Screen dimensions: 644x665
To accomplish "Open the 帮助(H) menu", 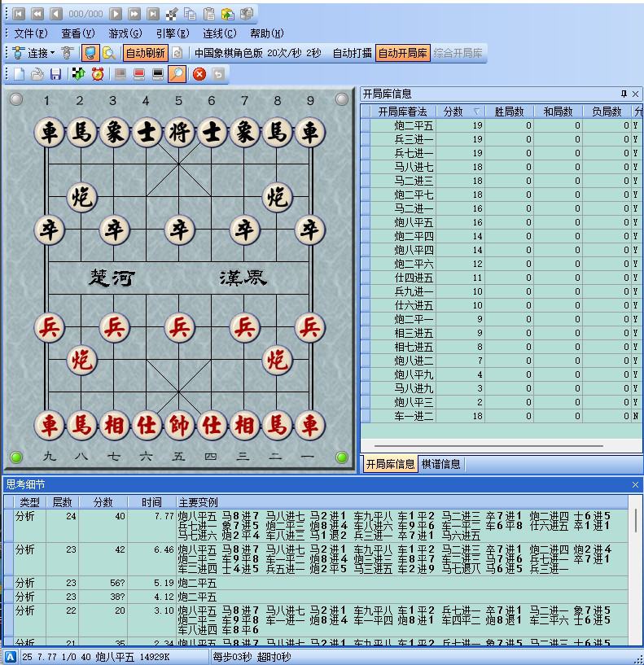I will tap(267, 33).
